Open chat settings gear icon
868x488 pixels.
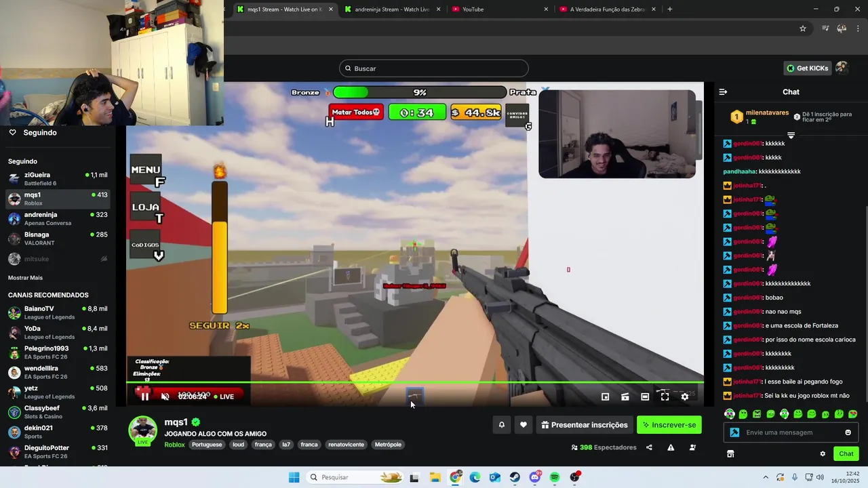(823, 454)
